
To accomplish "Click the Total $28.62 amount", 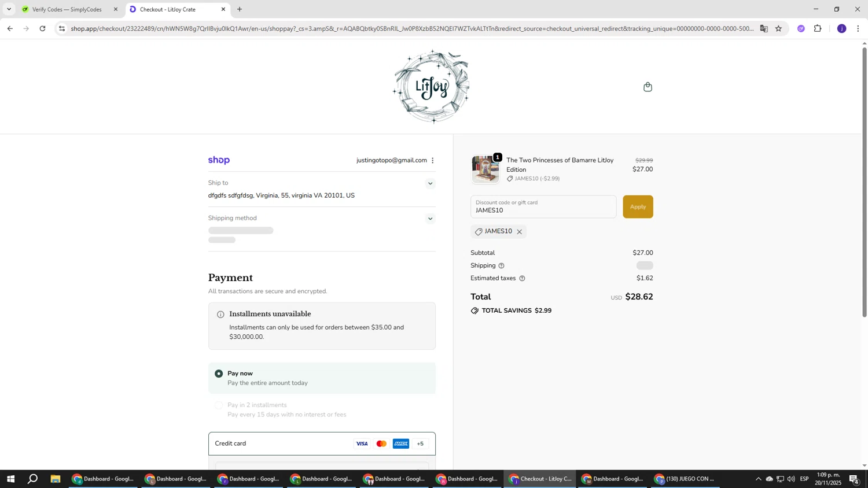I will point(639,297).
